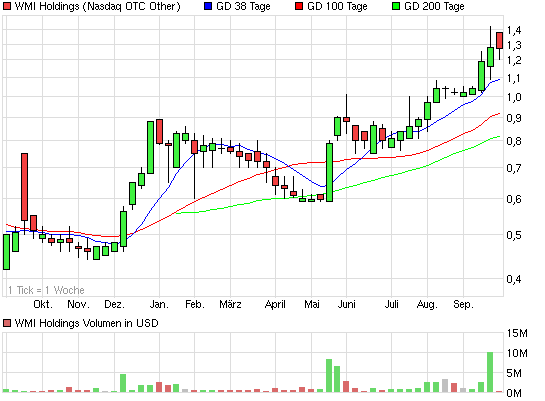
Task: Select the 'GD 100 Tage' legend label
Action: click(x=337, y=6)
